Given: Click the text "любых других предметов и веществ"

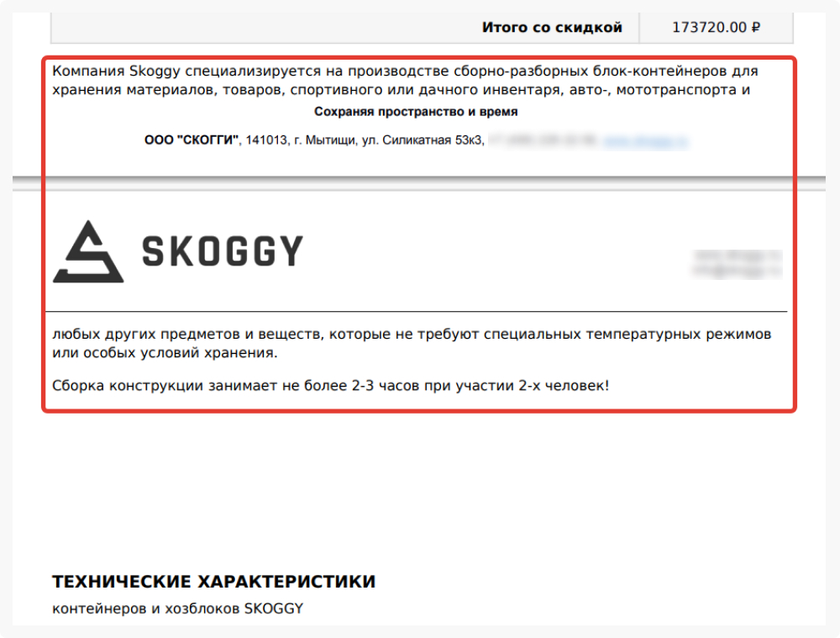Looking at the screenshot, I should 188,334.
